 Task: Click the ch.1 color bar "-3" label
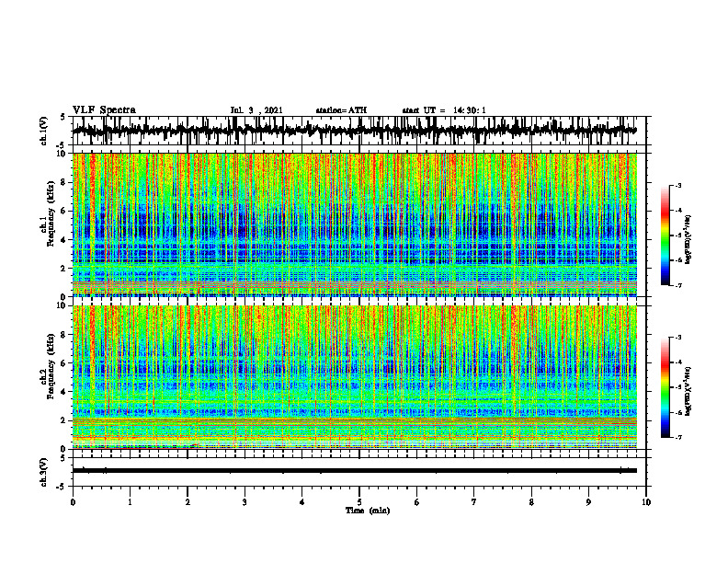677,186
